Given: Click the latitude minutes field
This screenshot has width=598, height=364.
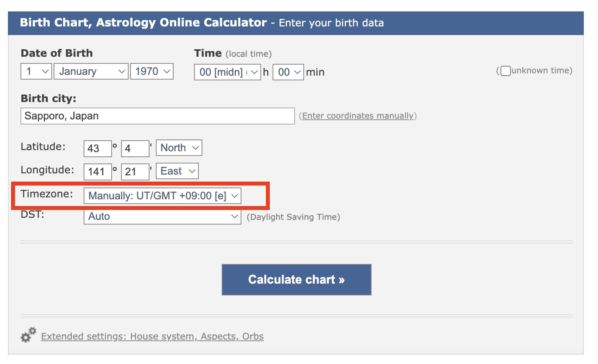Looking at the screenshot, I should 135,149.
